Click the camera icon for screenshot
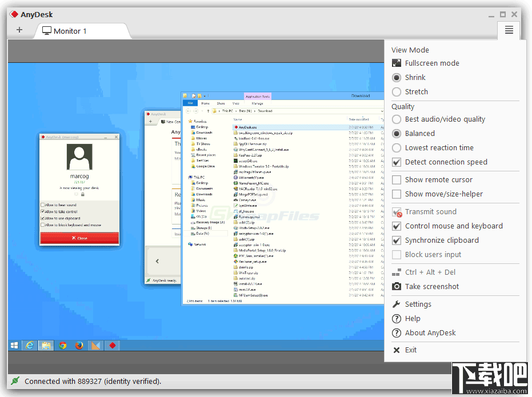The width and height of the screenshot is (532, 397). point(397,287)
